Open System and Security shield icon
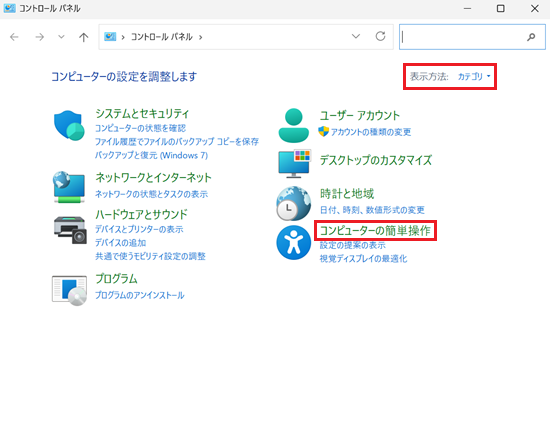This screenshot has width=550, height=424. pyautogui.click(x=69, y=125)
